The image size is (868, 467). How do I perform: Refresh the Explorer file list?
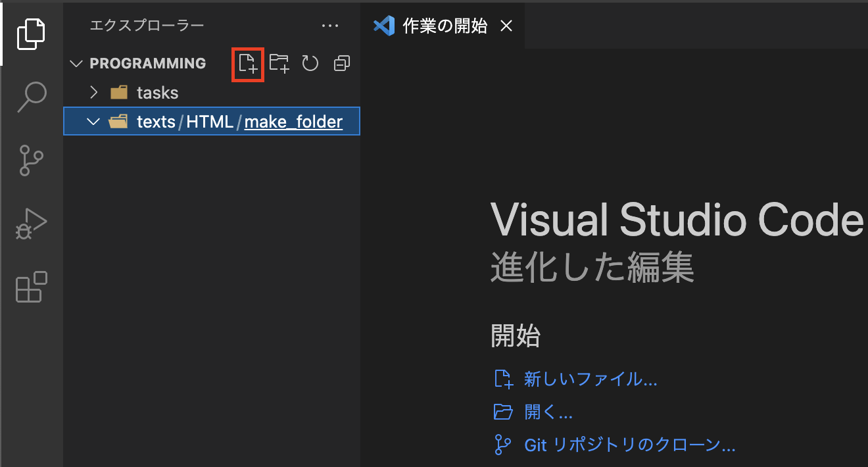[x=310, y=63]
